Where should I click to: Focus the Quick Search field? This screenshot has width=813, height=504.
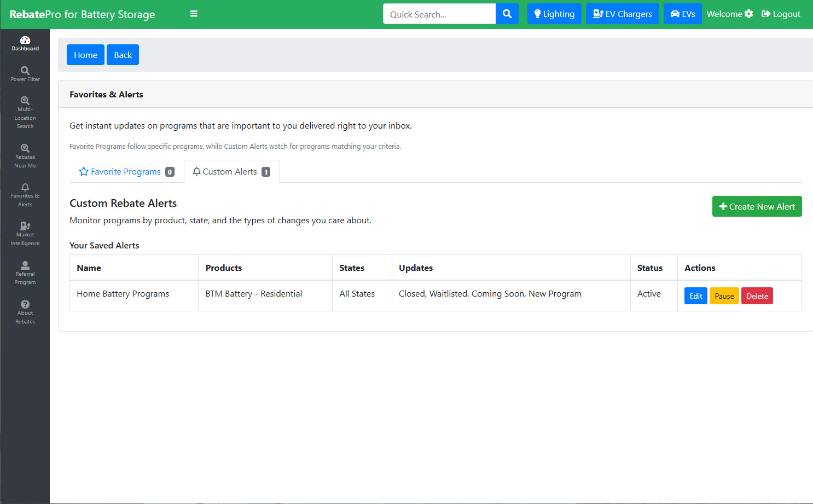439,14
